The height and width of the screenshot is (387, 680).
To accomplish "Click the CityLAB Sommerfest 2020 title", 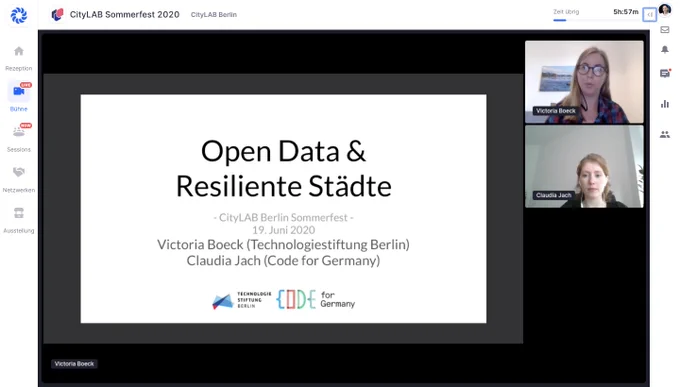I will (x=124, y=14).
